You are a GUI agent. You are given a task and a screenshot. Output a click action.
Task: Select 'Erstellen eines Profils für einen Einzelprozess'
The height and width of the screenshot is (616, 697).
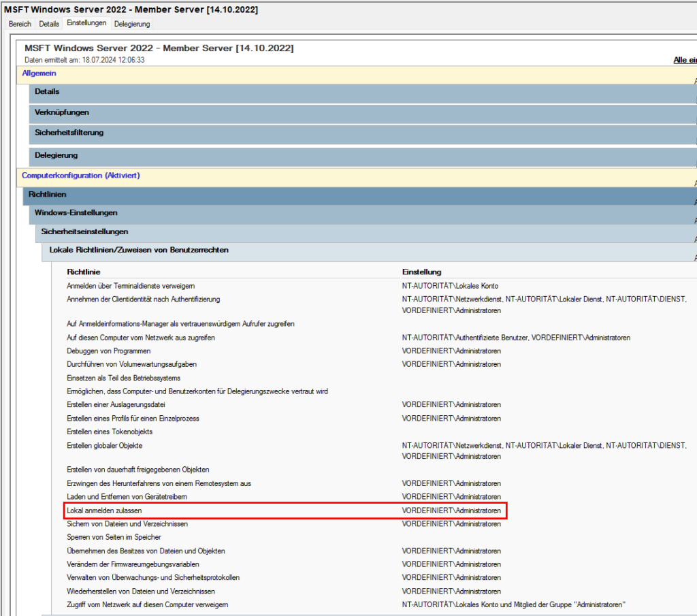pyautogui.click(x=133, y=418)
